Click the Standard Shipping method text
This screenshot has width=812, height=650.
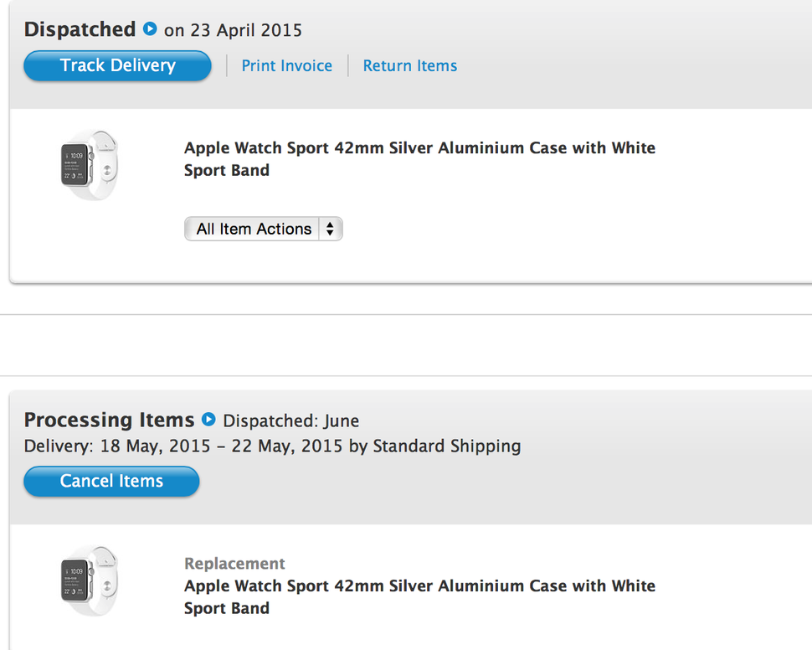pyautogui.click(x=446, y=446)
